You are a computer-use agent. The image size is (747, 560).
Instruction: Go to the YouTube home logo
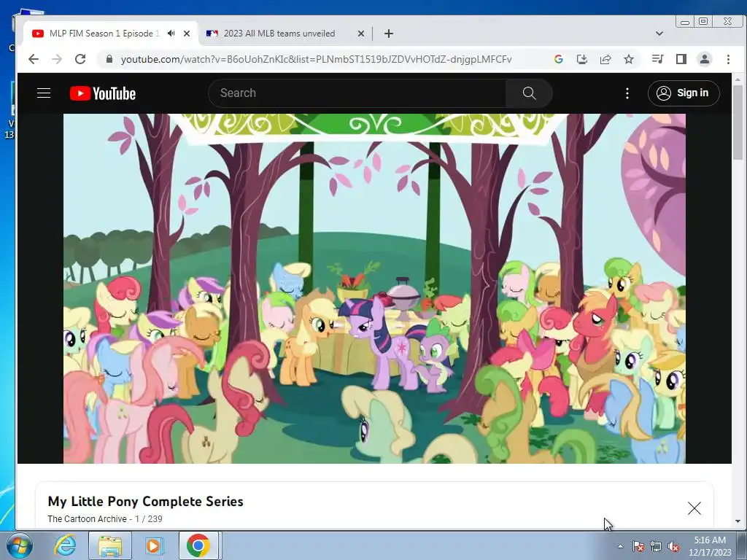coord(103,93)
